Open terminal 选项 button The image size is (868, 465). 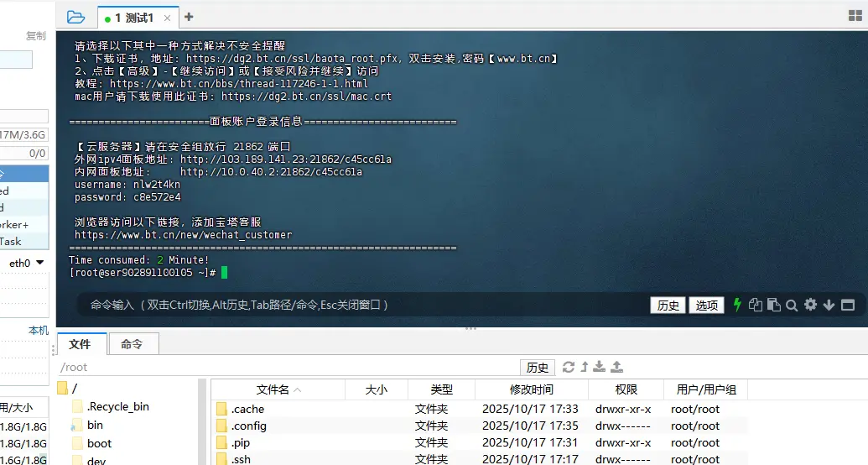[706, 306]
